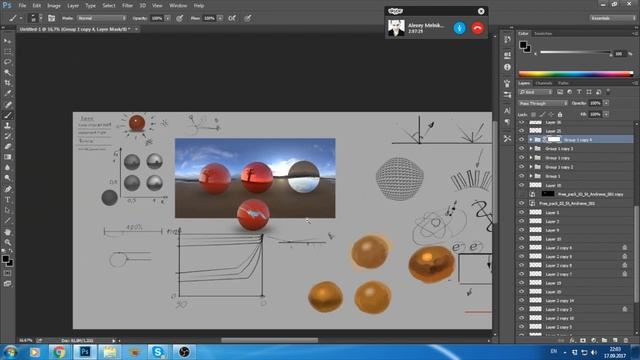Enable airbrush-style build-up icon
This screenshot has height=360, width=640.
(232, 18)
